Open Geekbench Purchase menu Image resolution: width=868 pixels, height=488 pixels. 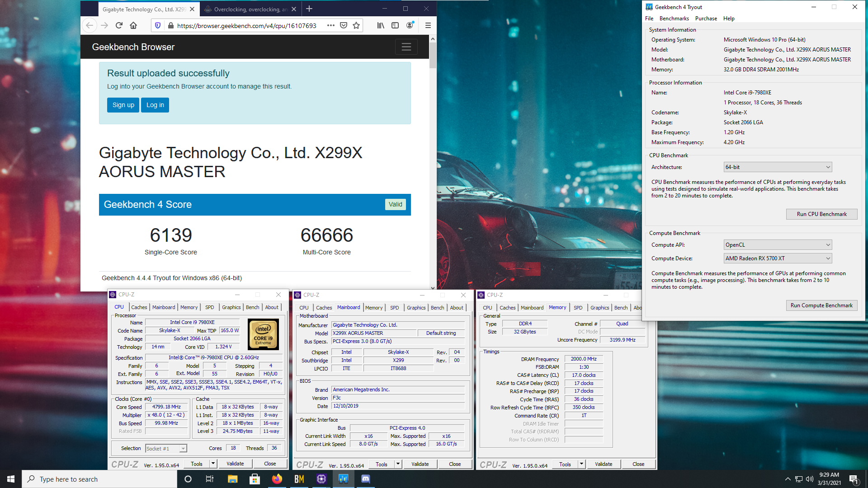point(706,19)
